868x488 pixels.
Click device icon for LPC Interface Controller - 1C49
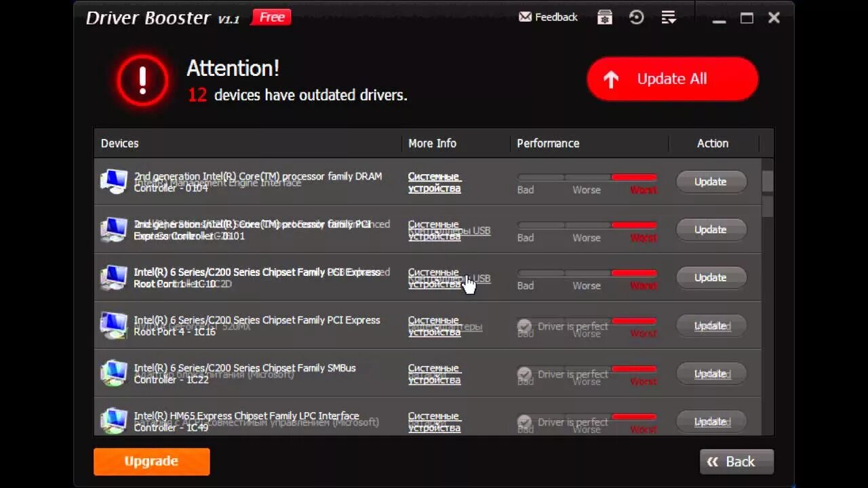[x=114, y=422]
